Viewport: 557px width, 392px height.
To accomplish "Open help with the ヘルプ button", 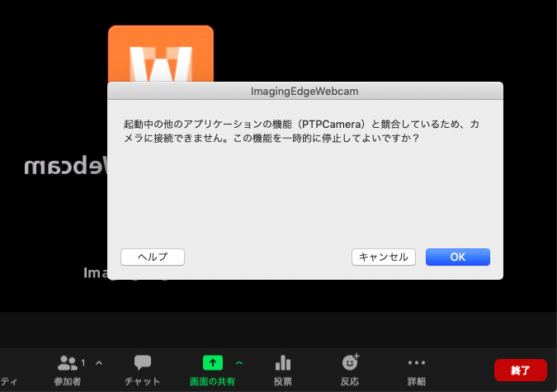I will pyautogui.click(x=153, y=257).
